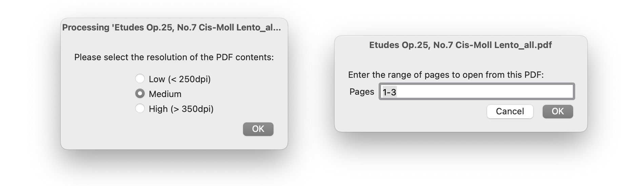The image size is (644, 186).
Task: Click the "Pages" field label
Action: click(362, 92)
